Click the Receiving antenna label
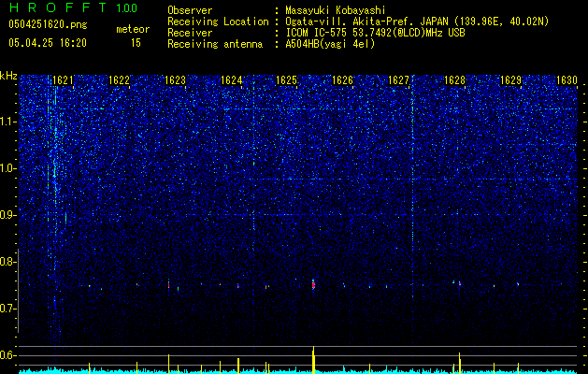Viewport: 588px width, 374px height. pos(215,44)
